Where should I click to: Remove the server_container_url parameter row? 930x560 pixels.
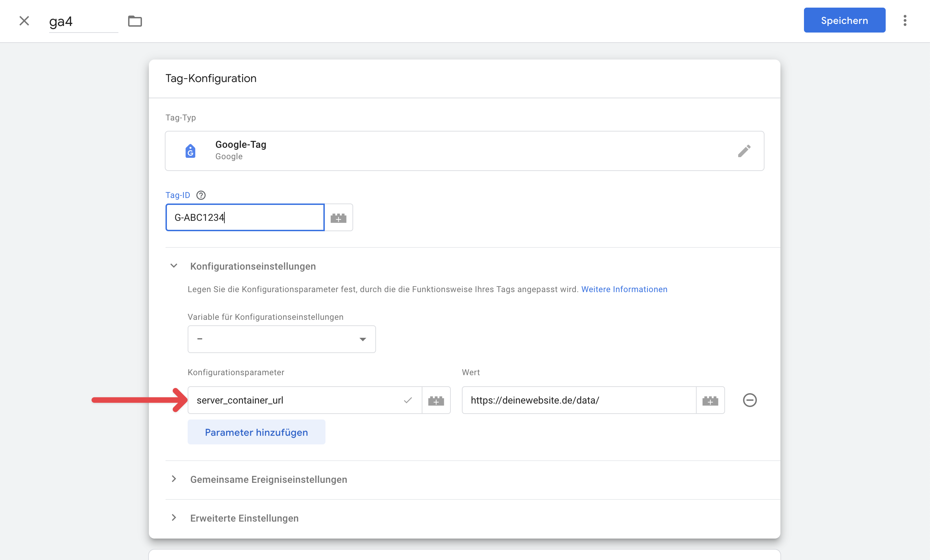pos(750,400)
